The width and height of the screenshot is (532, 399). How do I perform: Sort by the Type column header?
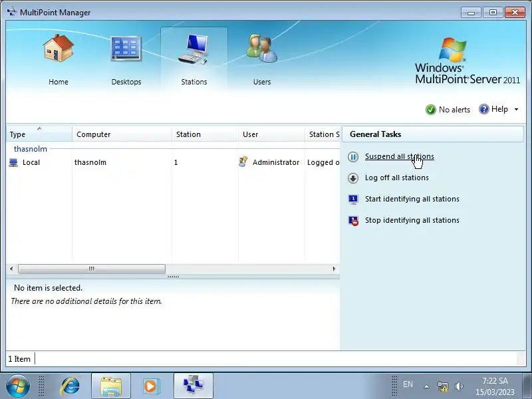point(39,134)
